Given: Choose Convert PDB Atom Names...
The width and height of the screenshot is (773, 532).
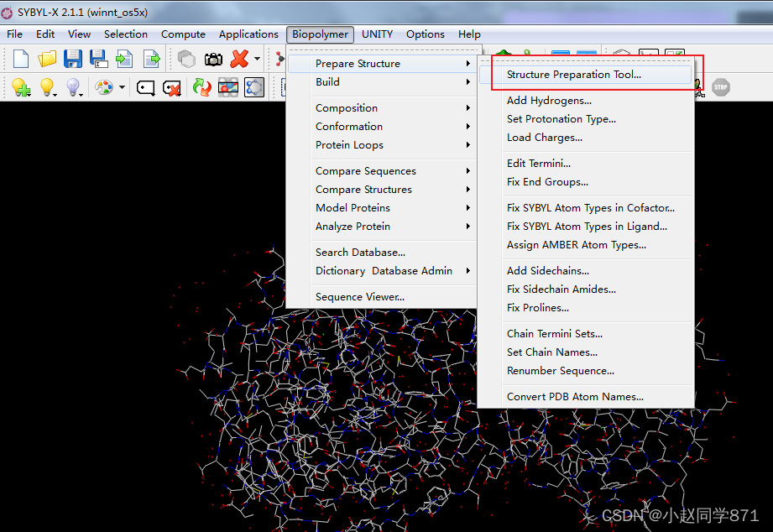Looking at the screenshot, I should [x=586, y=397].
